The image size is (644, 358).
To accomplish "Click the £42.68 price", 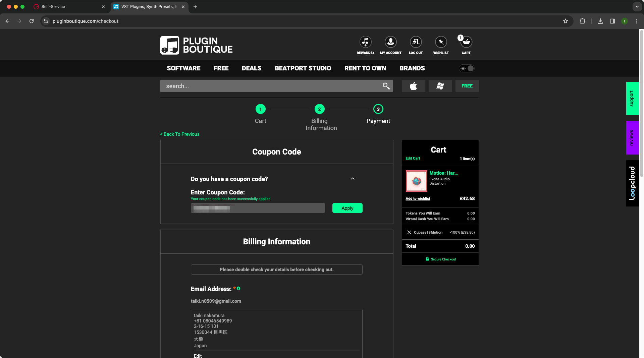I will click(x=467, y=198).
